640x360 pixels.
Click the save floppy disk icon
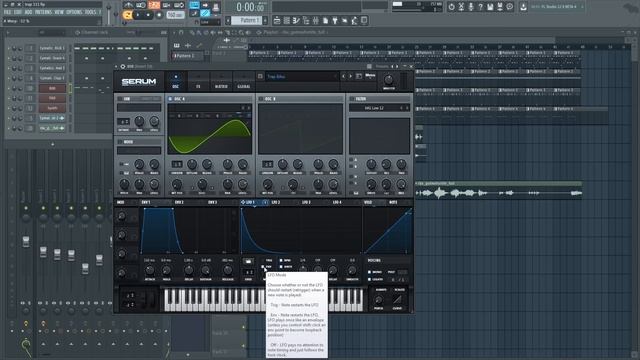pos(490,7)
